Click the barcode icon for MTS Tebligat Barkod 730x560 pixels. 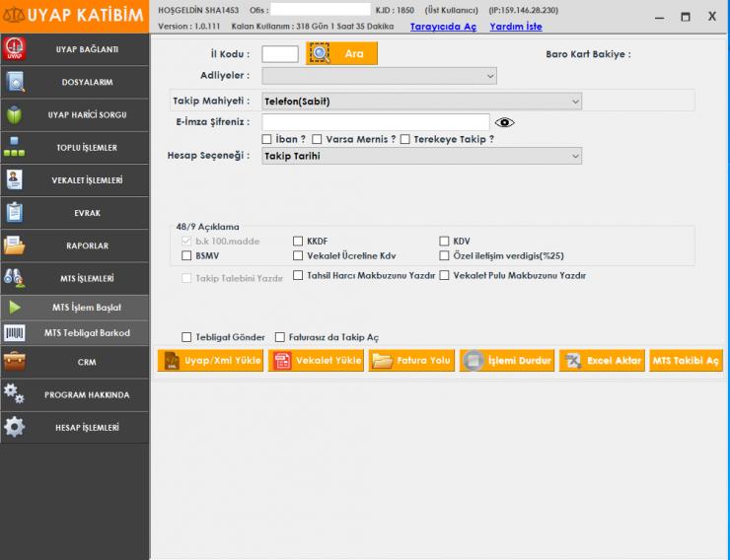click(15, 333)
